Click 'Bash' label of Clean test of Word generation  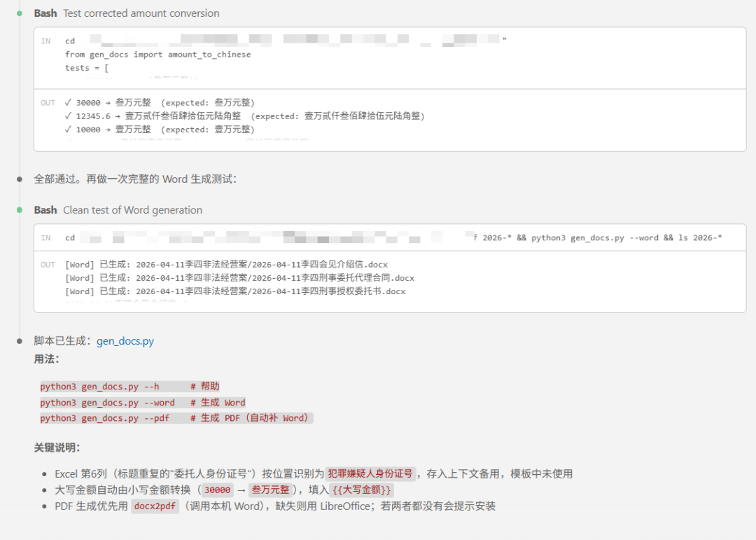click(x=45, y=210)
